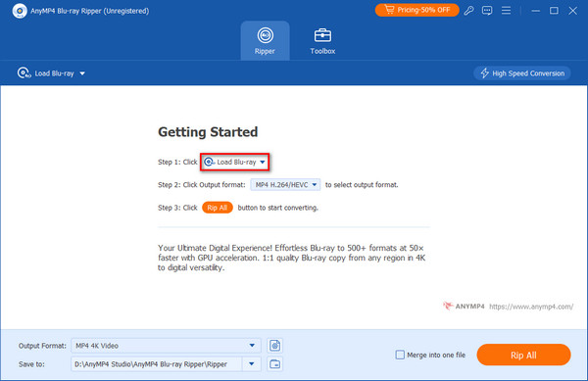Screen dimensions: 588x381
Task: Check Merge into one file
Action: coord(400,355)
